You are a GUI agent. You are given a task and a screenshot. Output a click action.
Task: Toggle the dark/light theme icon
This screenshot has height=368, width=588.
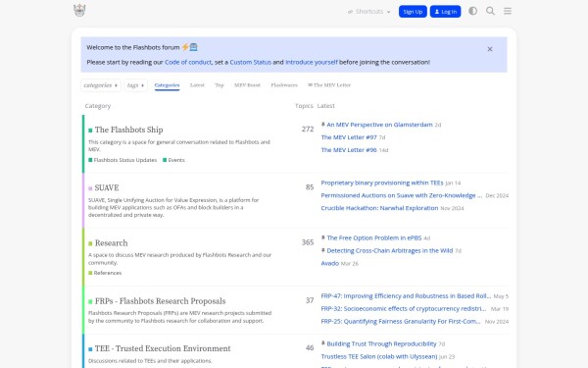coord(473,11)
